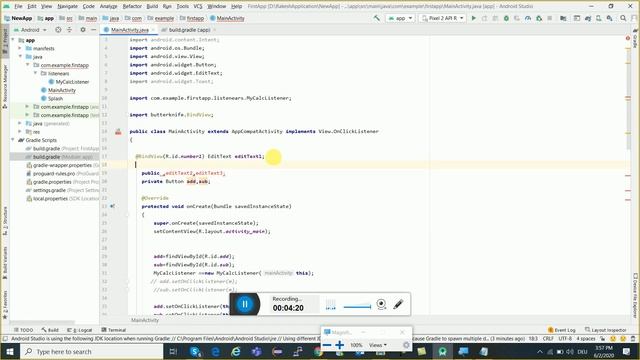
Task: Open the Refactor menu
Action: pos(132,6)
